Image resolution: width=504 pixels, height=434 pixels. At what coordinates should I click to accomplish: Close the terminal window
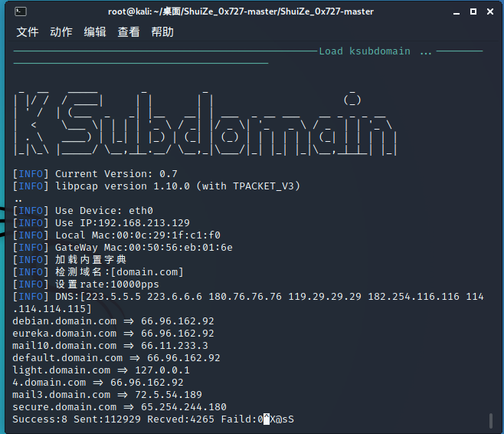490,12
